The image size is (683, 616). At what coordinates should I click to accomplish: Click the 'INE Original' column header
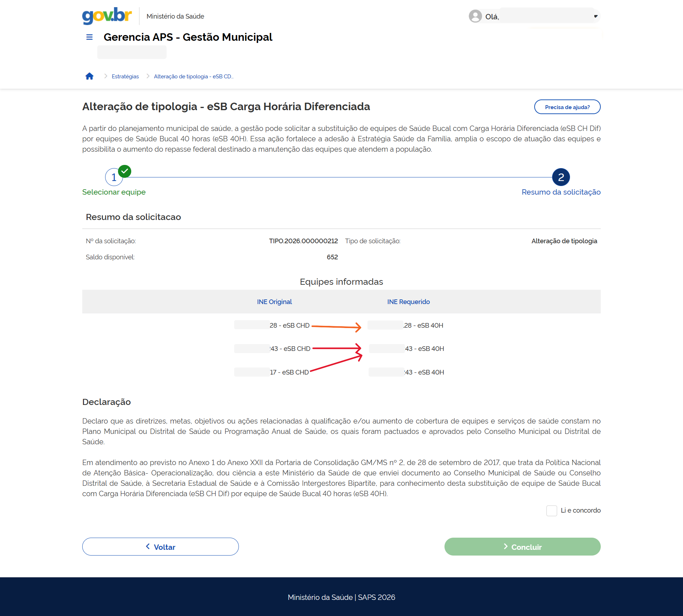(x=274, y=302)
